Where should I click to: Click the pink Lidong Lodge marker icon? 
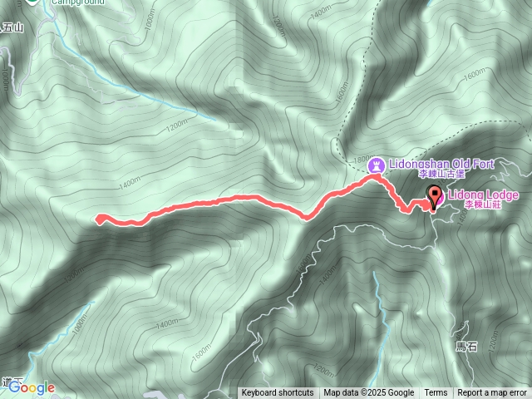tap(439, 199)
